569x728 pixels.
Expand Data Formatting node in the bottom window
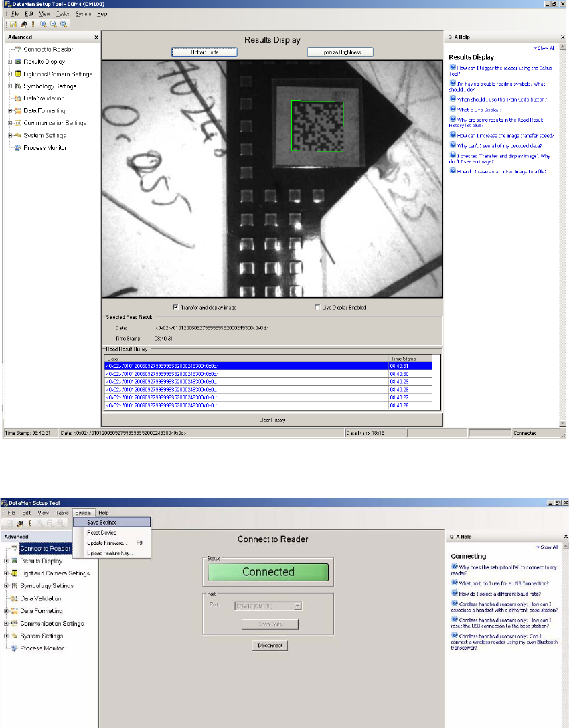pos(7,611)
